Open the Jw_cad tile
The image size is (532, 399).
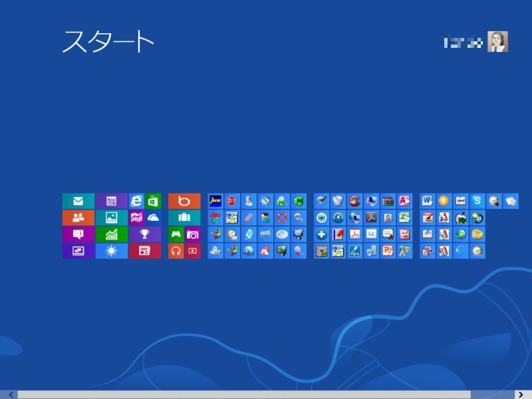click(x=215, y=201)
